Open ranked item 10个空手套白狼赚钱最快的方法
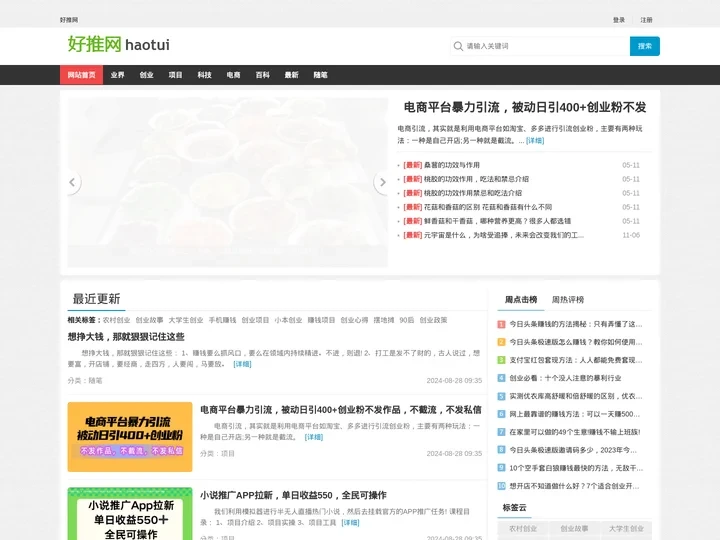The width and height of the screenshot is (720, 540). click(576, 468)
